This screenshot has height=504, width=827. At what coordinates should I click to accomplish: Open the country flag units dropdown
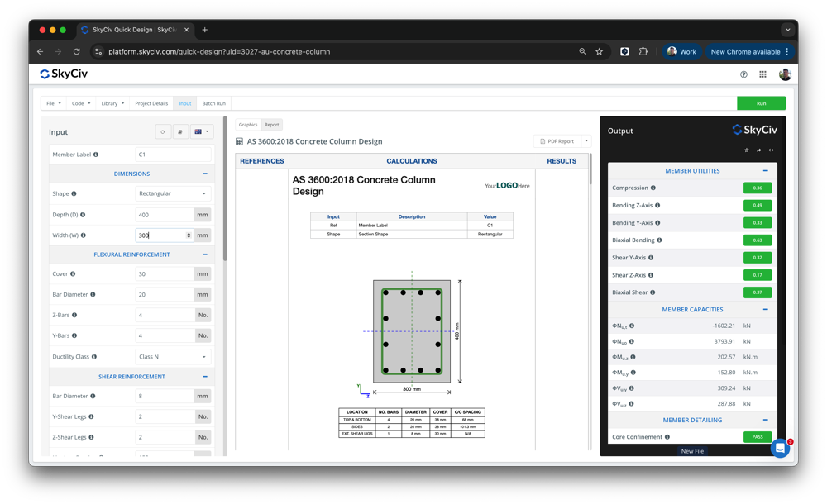pyautogui.click(x=202, y=132)
